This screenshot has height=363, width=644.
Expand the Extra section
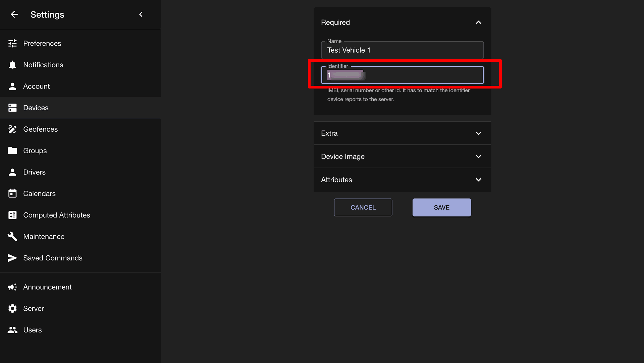(402, 133)
